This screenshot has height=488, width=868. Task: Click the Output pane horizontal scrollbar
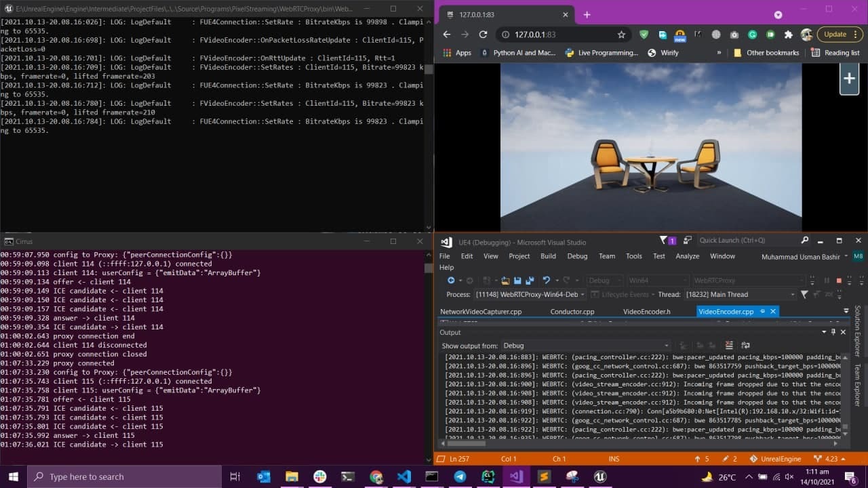pyautogui.click(x=468, y=443)
